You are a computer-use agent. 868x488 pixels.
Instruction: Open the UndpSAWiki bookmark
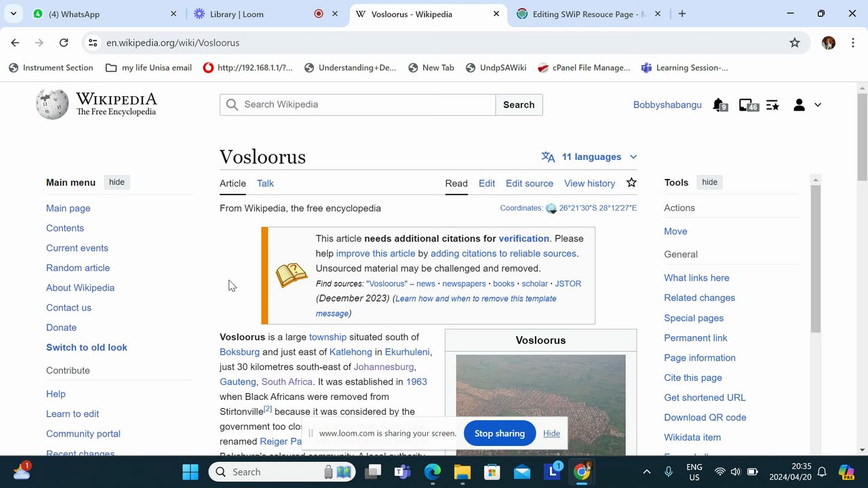[496, 68]
